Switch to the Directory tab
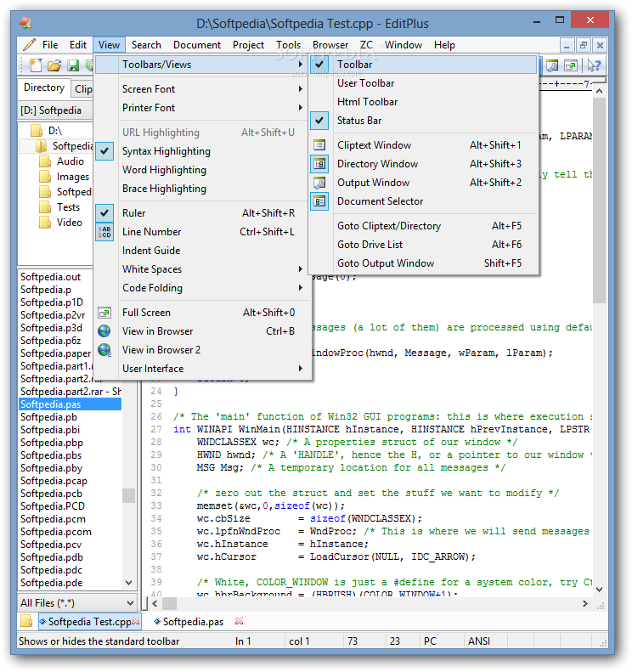 (x=44, y=88)
